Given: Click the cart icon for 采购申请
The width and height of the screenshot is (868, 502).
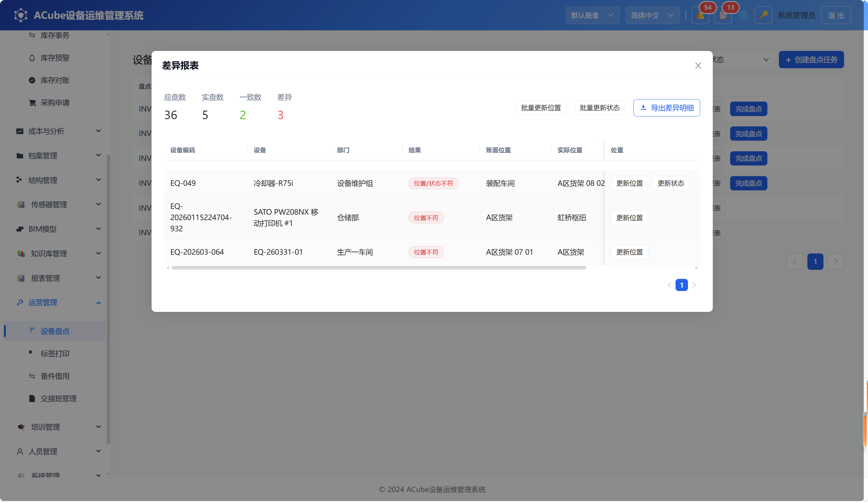Looking at the screenshot, I should click(32, 103).
